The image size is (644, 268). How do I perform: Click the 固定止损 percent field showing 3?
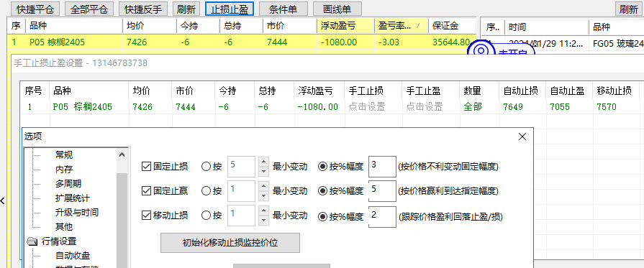pyautogui.click(x=382, y=167)
